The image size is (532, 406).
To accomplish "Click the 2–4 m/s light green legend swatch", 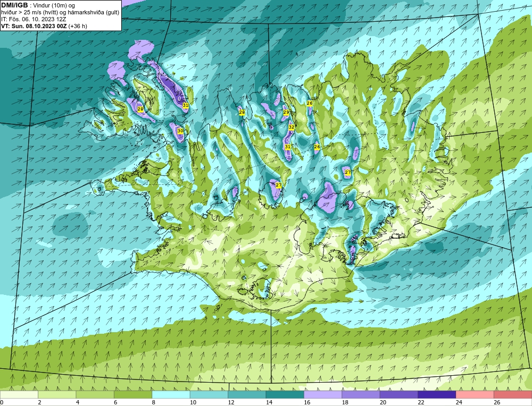I will tap(57, 394).
